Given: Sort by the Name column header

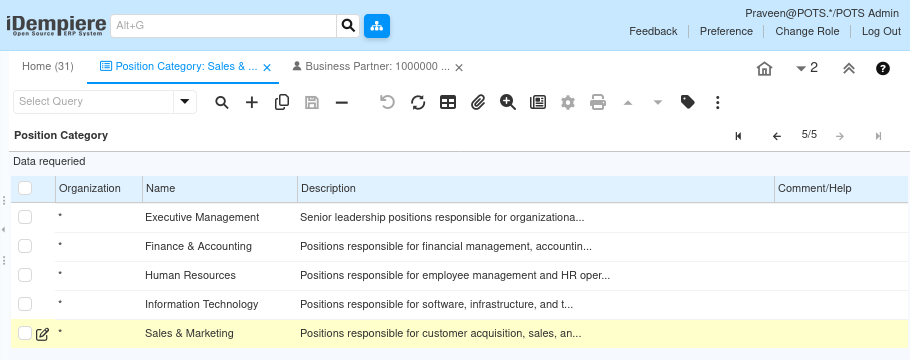Looking at the screenshot, I should click(220, 189).
